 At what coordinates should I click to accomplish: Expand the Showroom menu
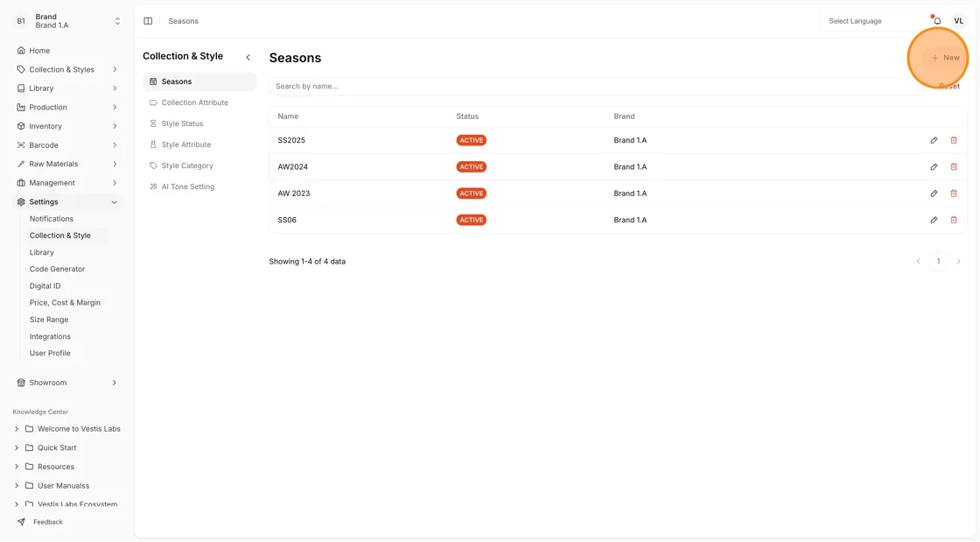(66, 383)
